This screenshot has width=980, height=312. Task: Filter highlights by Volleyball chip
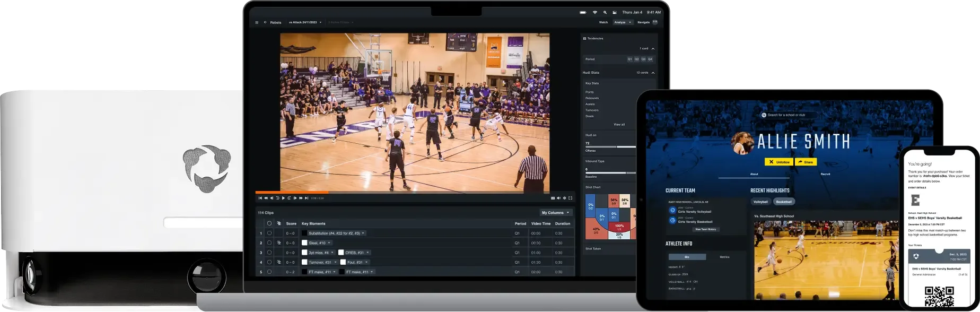pyautogui.click(x=760, y=202)
